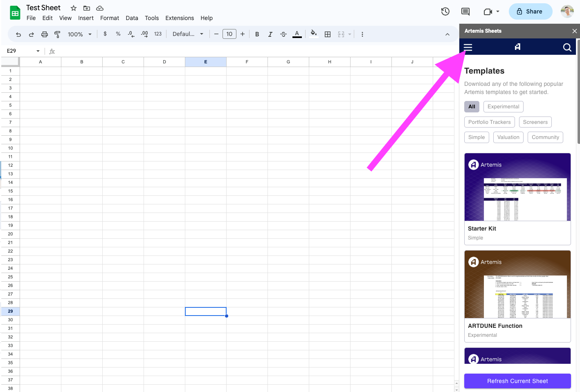
Task: Increase decimal places
Action: click(x=144, y=34)
